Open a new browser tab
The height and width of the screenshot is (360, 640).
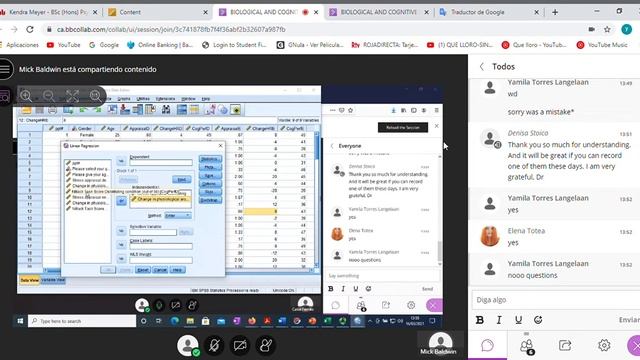(555, 12)
